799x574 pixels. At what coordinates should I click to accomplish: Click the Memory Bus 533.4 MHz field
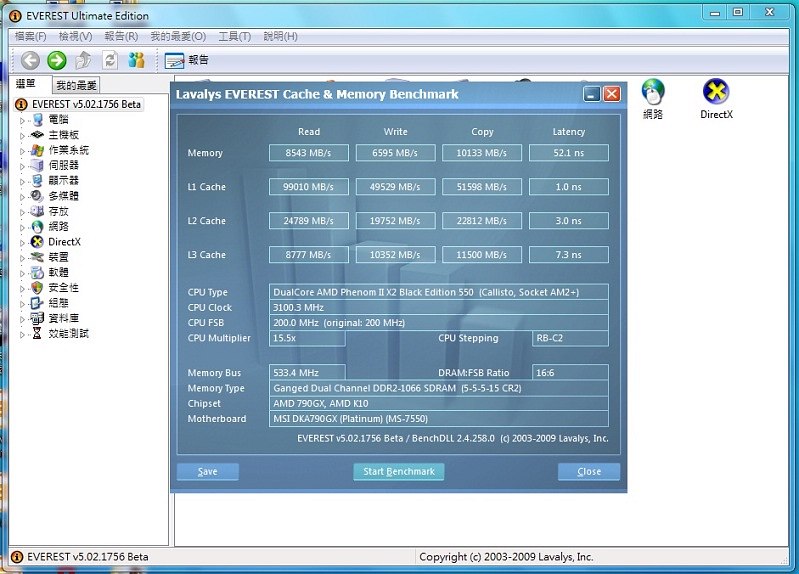[x=307, y=373]
